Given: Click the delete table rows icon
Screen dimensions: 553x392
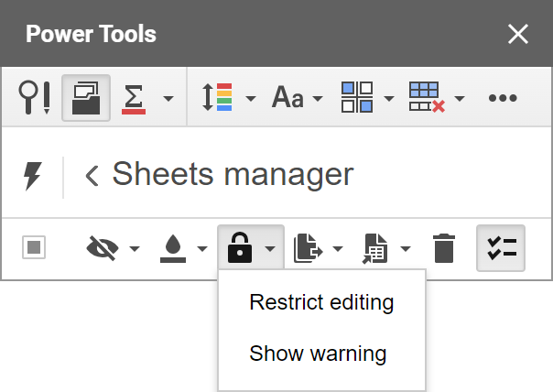Looking at the screenshot, I should click(427, 97).
